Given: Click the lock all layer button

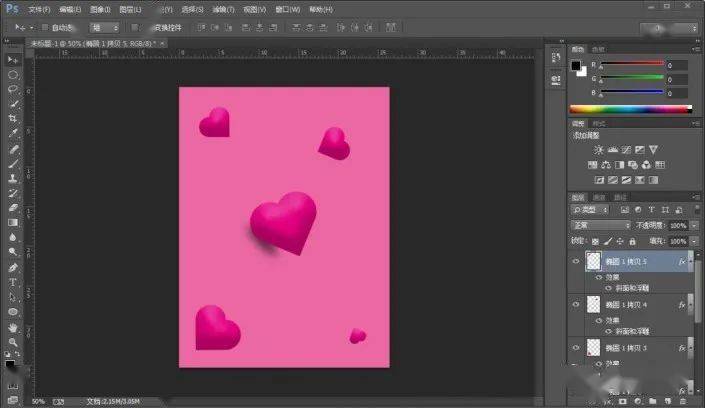Looking at the screenshot, I should 632,242.
